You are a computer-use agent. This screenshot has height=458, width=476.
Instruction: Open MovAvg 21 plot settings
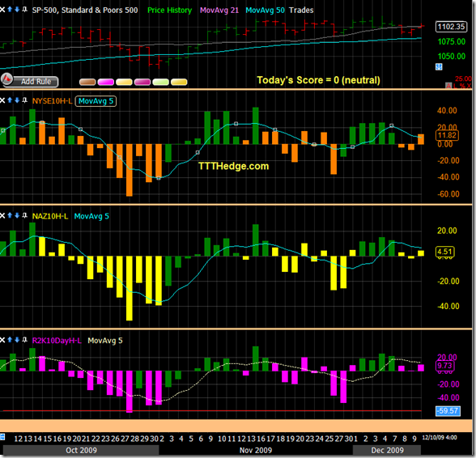click(x=219, y=11)
